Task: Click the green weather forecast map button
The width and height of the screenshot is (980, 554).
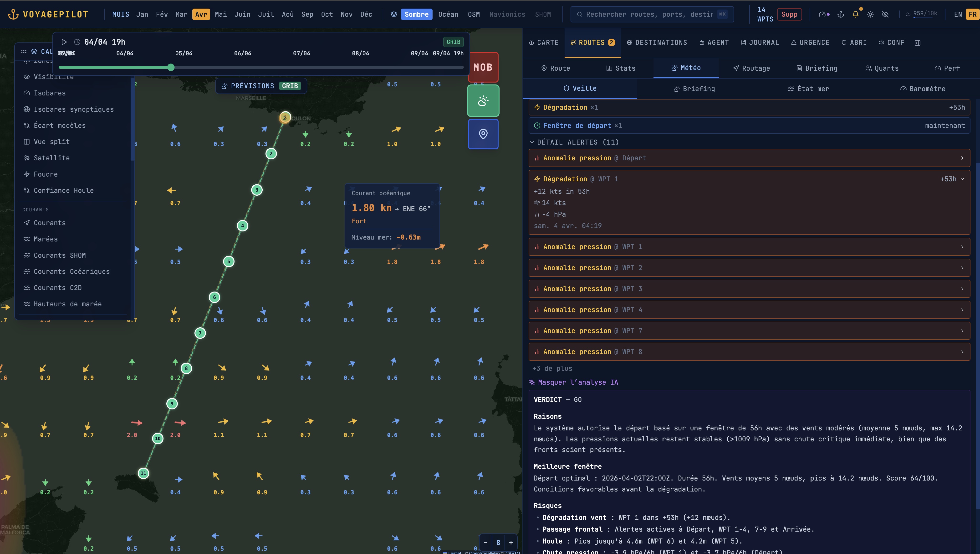Action: point(483,101)
